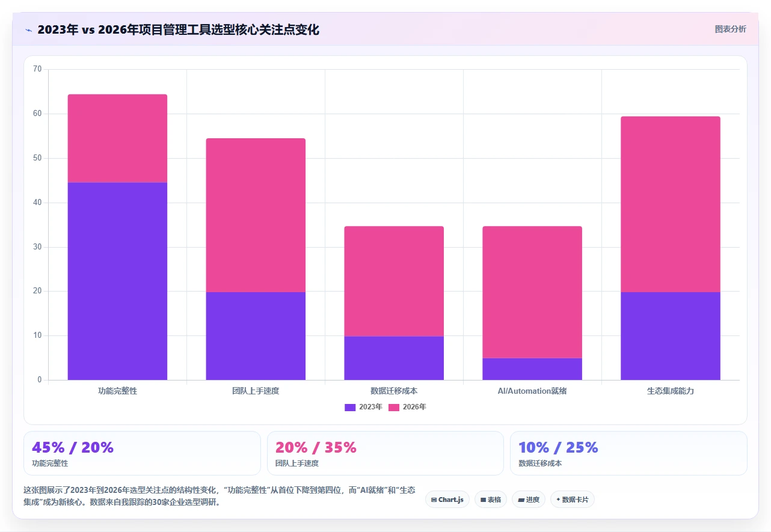Click the 20% / 35% stat card value
Viewport: 771px width, 532px height.
click(x=316, y=447)
